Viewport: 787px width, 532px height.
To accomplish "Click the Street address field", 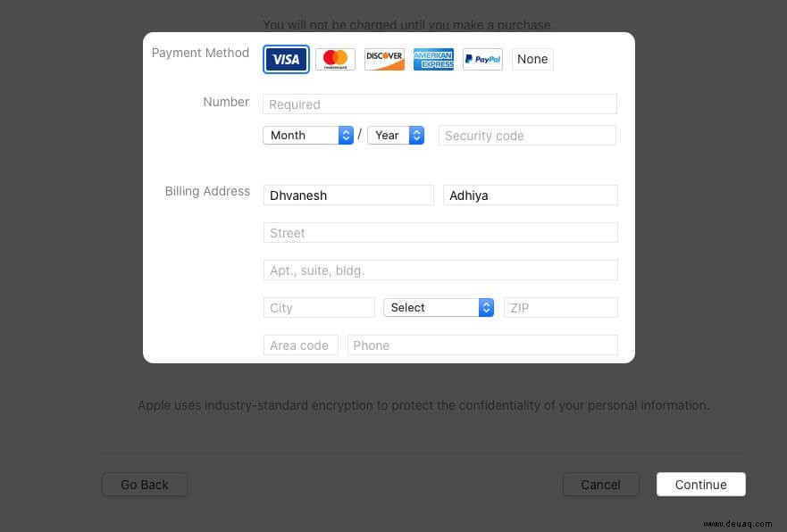I will coord(440,233).
